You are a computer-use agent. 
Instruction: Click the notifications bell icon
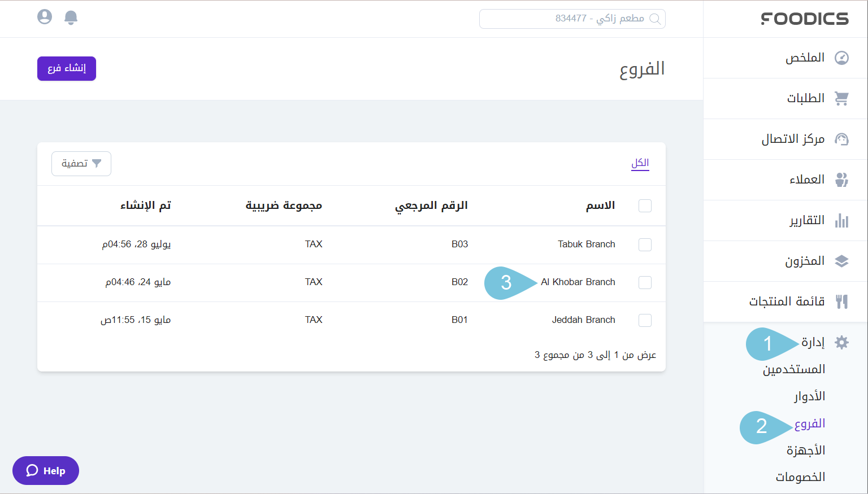pos(71,18)
